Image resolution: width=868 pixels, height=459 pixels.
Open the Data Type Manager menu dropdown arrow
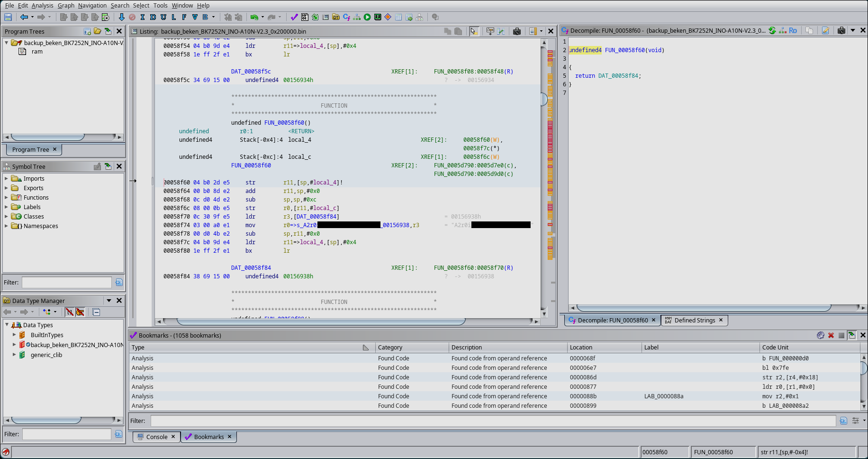(x=109, y=301)
